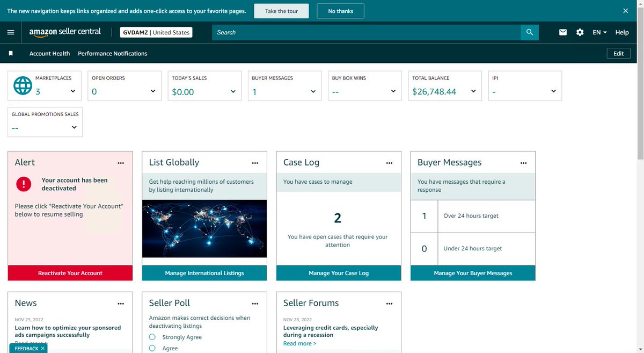Select the Agree poll option
The height and width of the screenshot is (353, 644).
tap(152, 348)
